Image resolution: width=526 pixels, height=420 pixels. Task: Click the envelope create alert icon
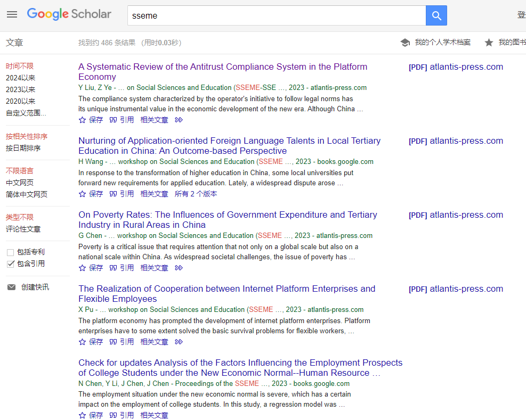click(11, 287)
